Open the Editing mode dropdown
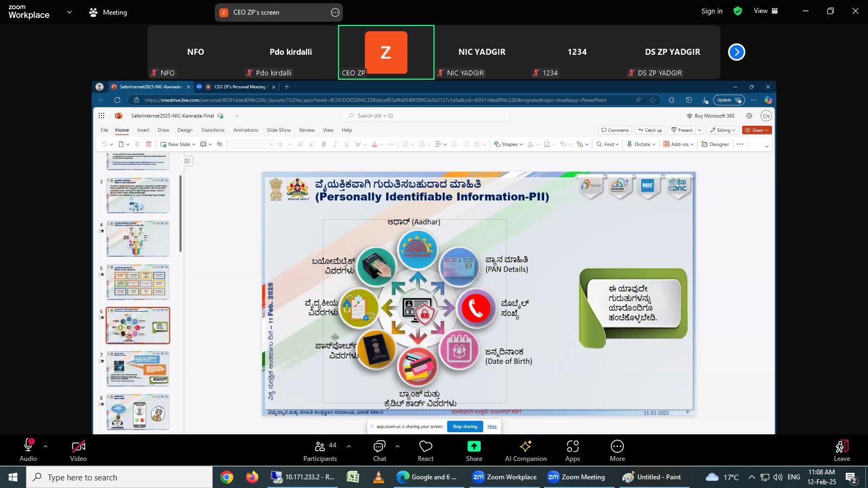The width and height of the screenshot is (868, 488). [x=723, y=130]
